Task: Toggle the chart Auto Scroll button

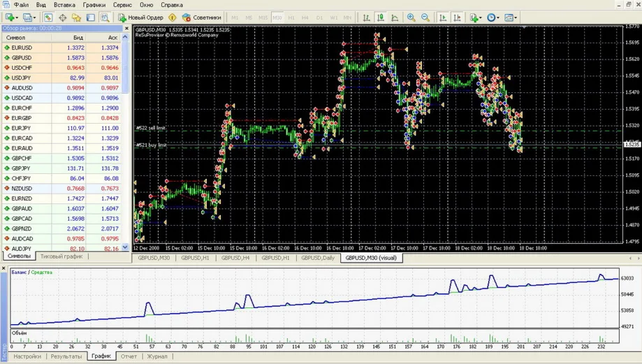Action: coord(442,17)
